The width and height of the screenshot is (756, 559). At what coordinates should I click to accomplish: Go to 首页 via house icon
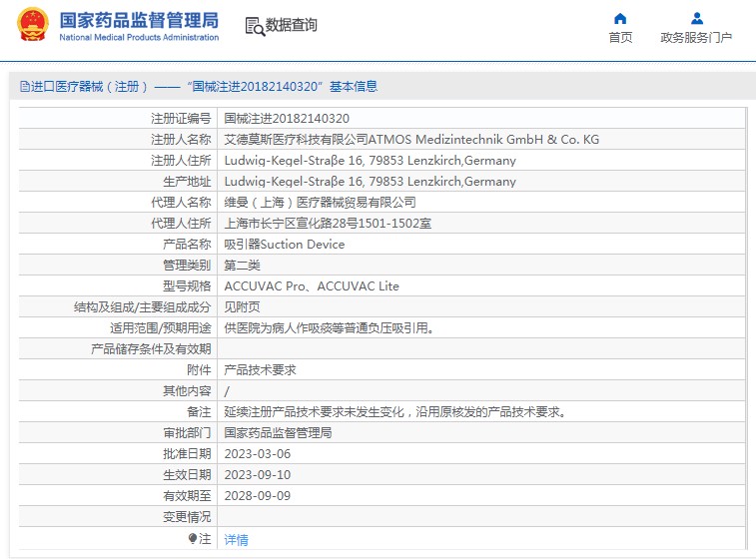[x=620, y=19]
